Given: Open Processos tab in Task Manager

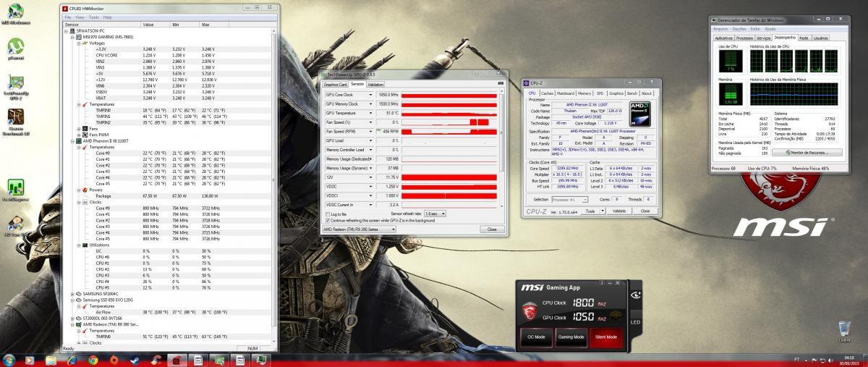Looking at the screenshot, I should [x=744, y=38].
